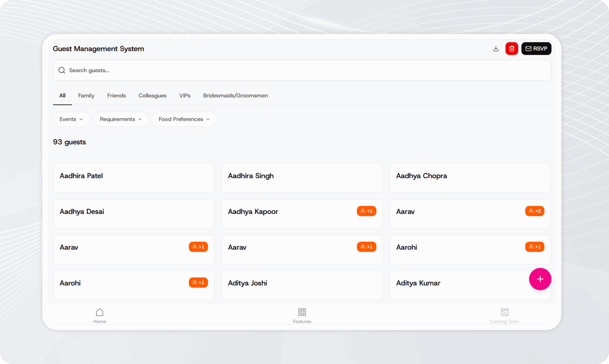Switch to the Family tab
Viewport: 609px width, 364px height.
click(x=86, y=95)
